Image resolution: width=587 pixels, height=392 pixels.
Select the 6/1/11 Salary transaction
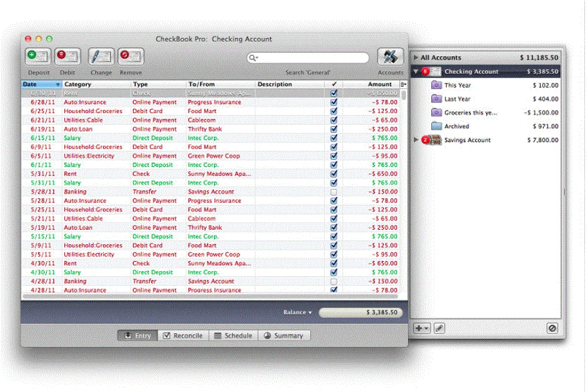(211, 165)
